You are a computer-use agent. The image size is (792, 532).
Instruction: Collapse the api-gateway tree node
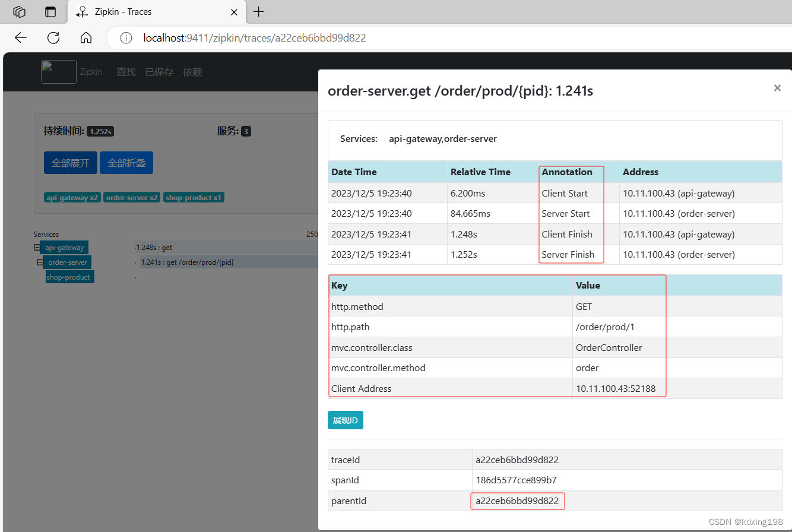(x=37, y=248)
